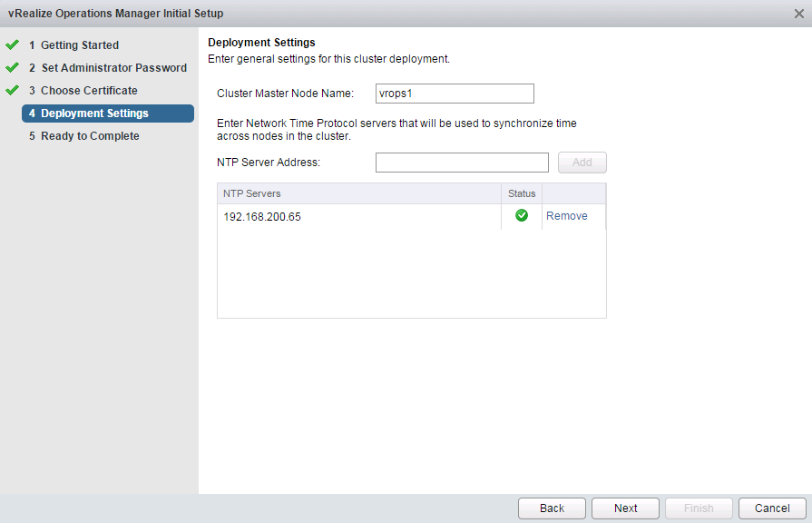Click the Set Administrator Password checkmark icon

[13, 67]
